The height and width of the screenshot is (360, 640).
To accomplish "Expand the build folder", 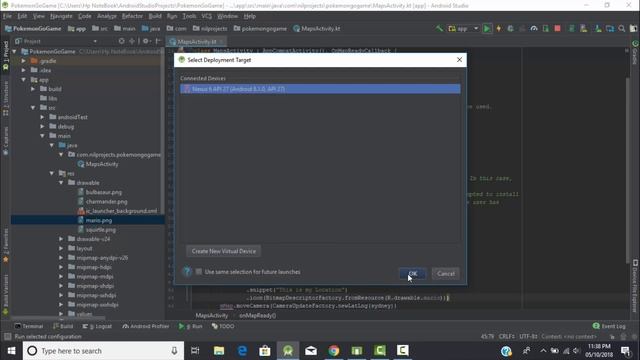I will [x=33, y=89].
